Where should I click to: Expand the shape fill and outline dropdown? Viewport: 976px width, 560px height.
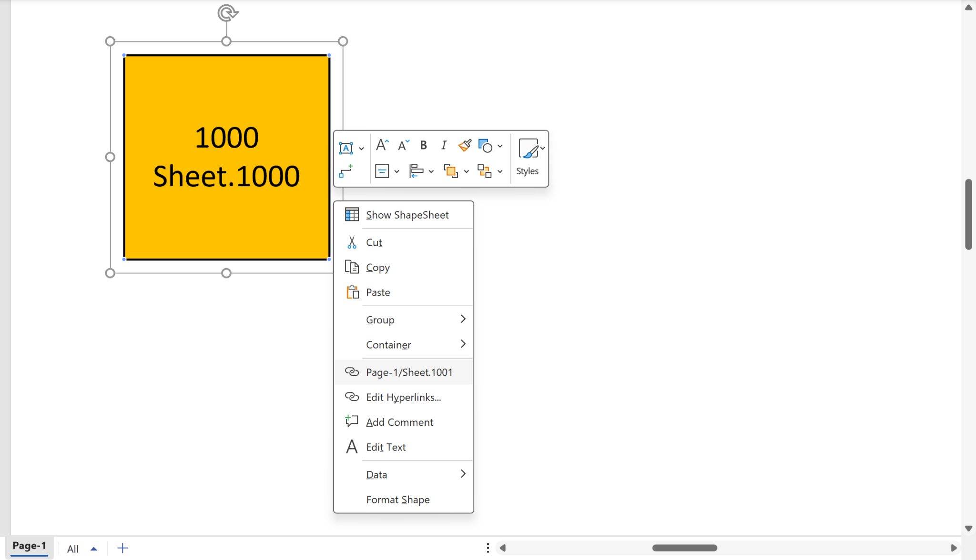tap(499, 146)
